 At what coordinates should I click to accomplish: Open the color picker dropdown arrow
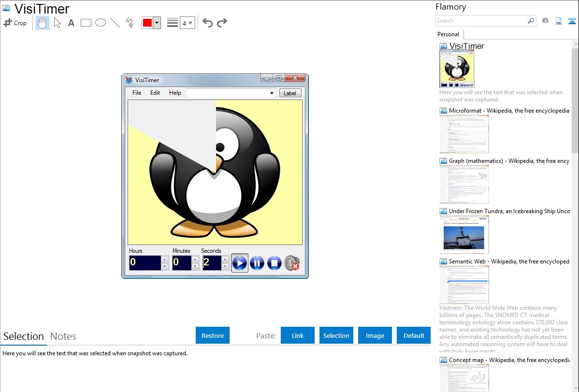coord(157,23)
